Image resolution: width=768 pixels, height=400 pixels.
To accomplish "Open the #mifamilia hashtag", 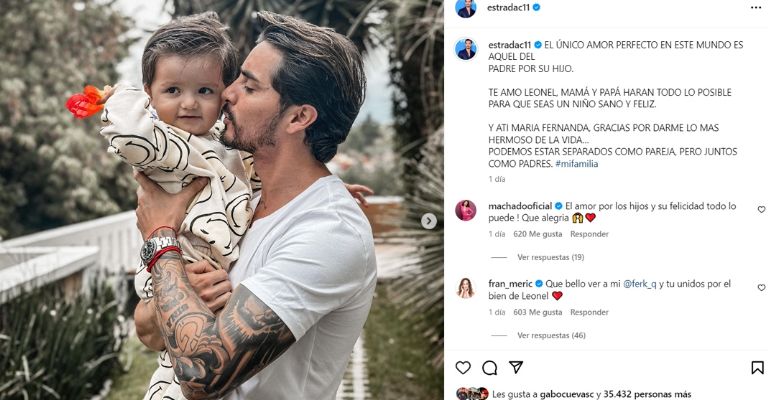I will point(576,164).
